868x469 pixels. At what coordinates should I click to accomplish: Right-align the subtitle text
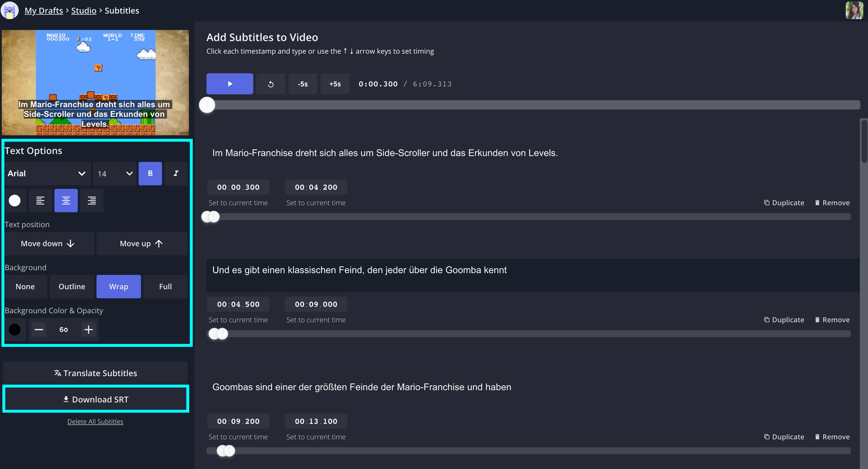[92, 201]
